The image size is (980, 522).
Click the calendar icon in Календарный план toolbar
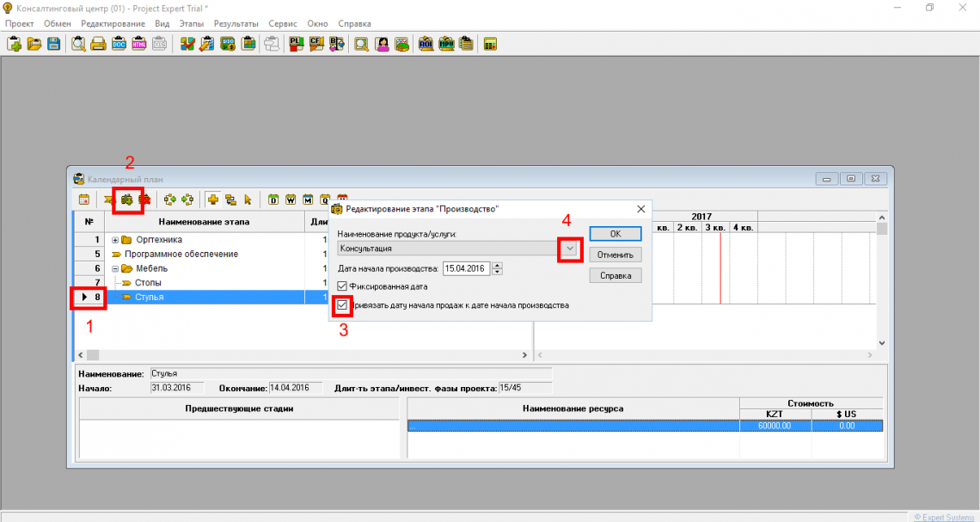[84, 200]
